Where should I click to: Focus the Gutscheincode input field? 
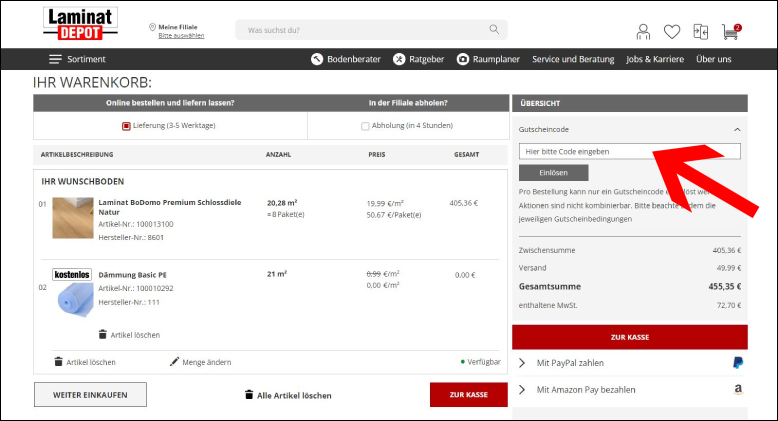pos(630,151)
